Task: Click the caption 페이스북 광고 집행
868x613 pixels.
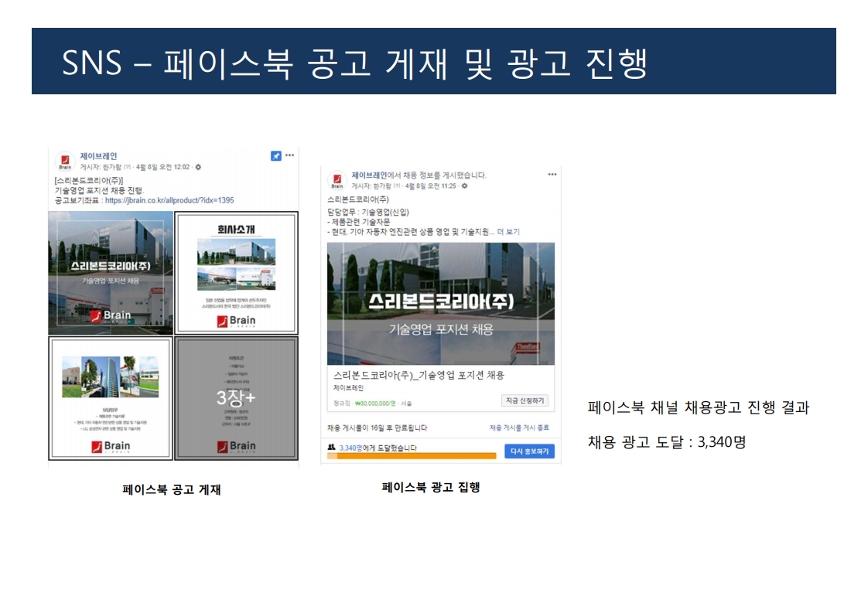Action: [x=431, y=488]
